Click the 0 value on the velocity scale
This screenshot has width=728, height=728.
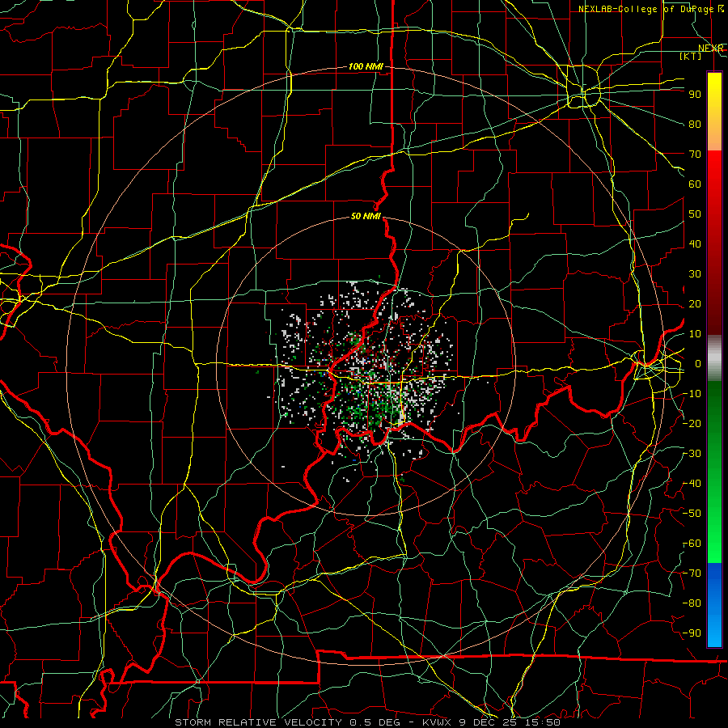tap(698, 364)
